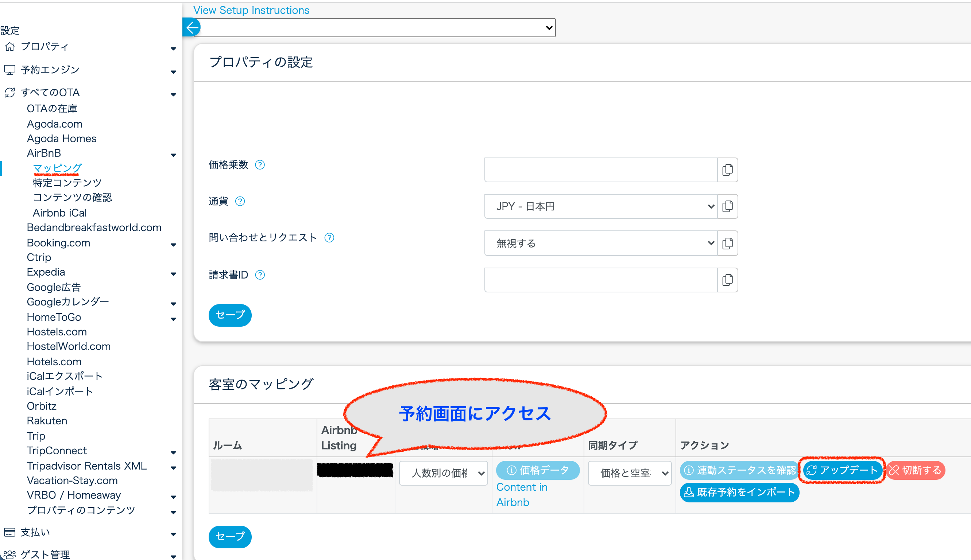The height and width of the screenshot is (560, 971).
Task: Open the 価格と空室 sync type dropdown
Action: point(629,473)
